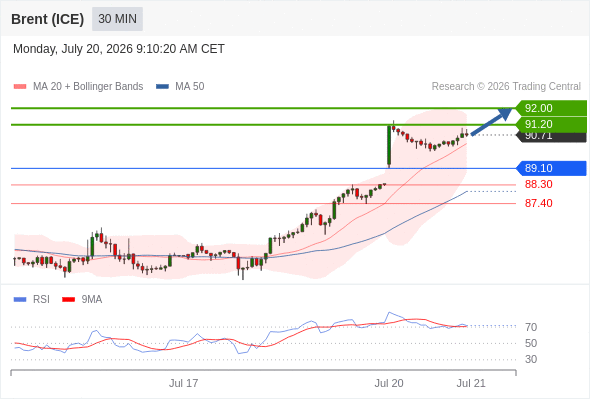Viewport: 590px width, 400px height.
Task: Click the blue RSI legend icon
Action: point(20,300)
